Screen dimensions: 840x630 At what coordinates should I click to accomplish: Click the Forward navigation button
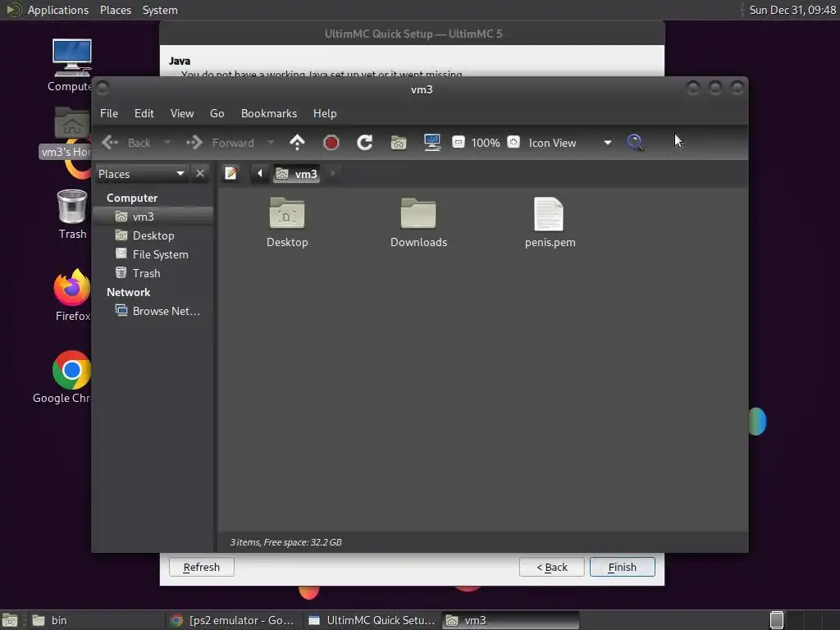tap(221, 143)
